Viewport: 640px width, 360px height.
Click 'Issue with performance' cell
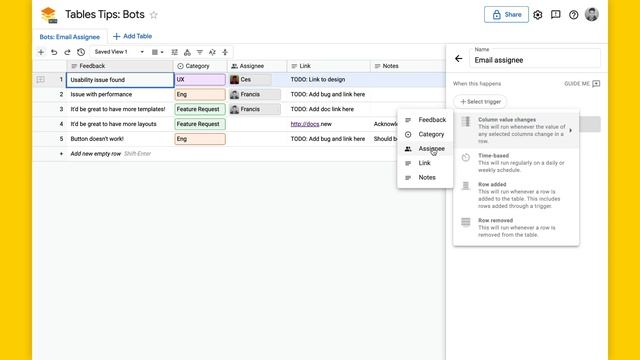pyautogui.click(x=120, y=94)
